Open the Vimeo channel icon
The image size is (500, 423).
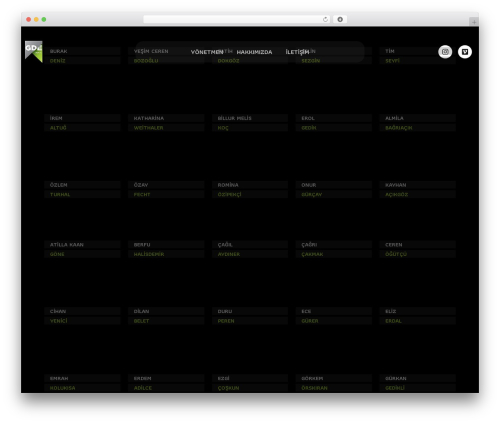click(465, 52)
